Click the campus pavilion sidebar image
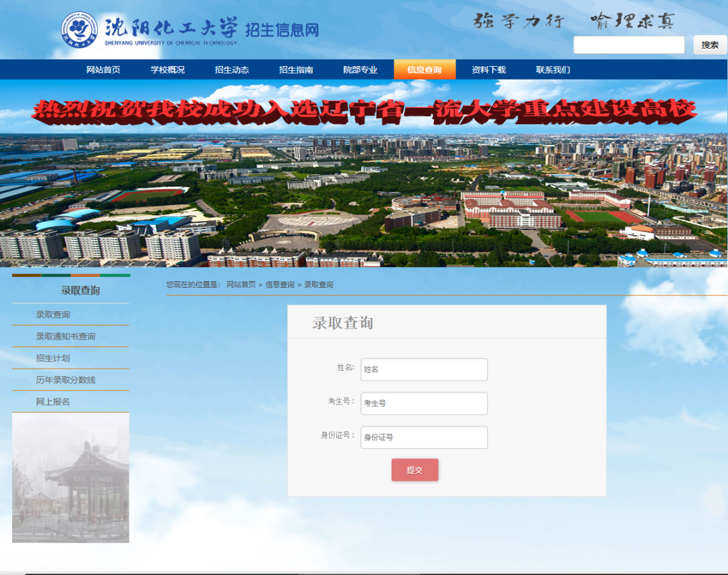Image resolution: width=728 pixels, height=575 pixels. pos(70,477)
